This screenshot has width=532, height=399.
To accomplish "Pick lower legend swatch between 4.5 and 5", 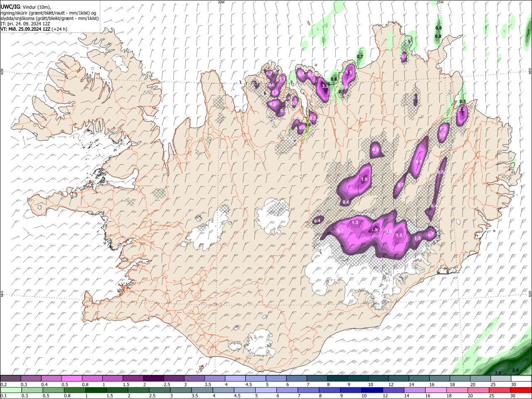I will (245, 390).
